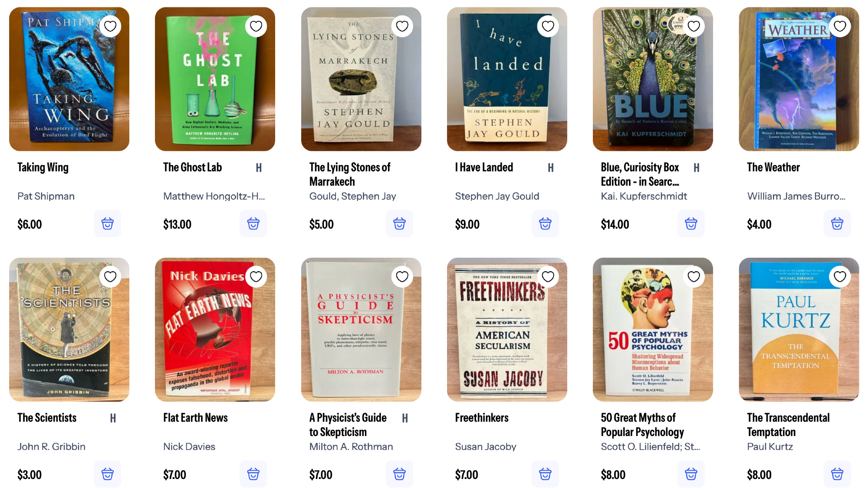Favorite the Blue peacock book

point(694,26)
